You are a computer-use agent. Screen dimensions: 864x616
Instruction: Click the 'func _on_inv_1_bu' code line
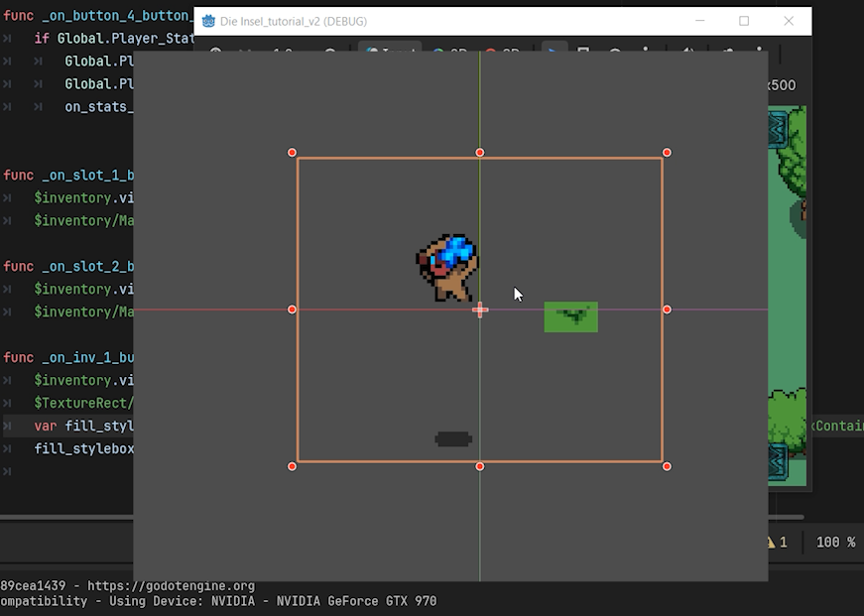click(x=68, y=358)
